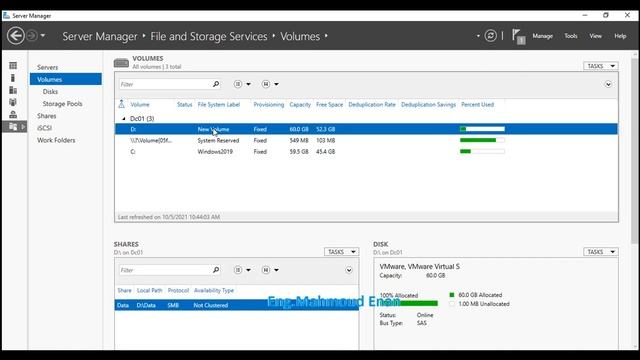Expand the Volumes filter criteria chevron
Viewport: 640px width, 360px height.
click(608, 84)
